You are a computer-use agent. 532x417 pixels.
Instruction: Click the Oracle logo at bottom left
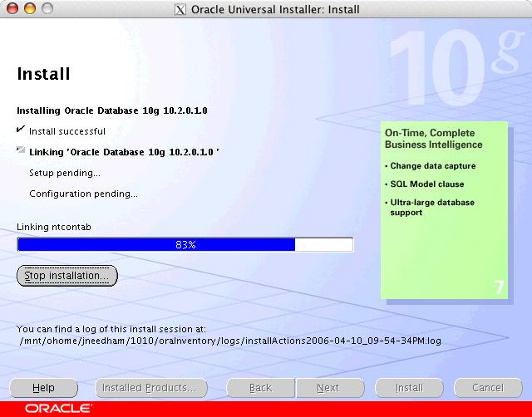[x=58, y=409]
